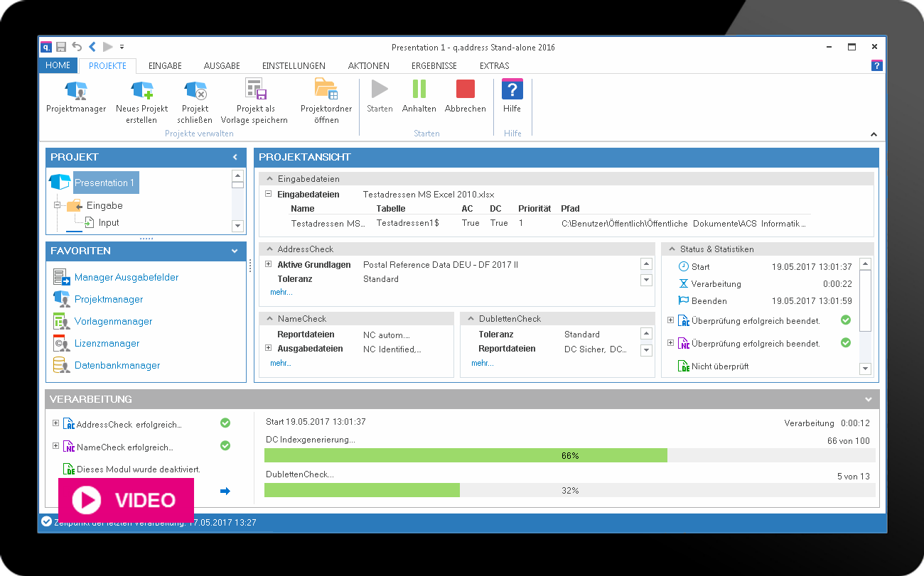This screenshot has height=576, width=924.
Task: Collapse the Status & Statistiken section
Action: pos(672,249)
